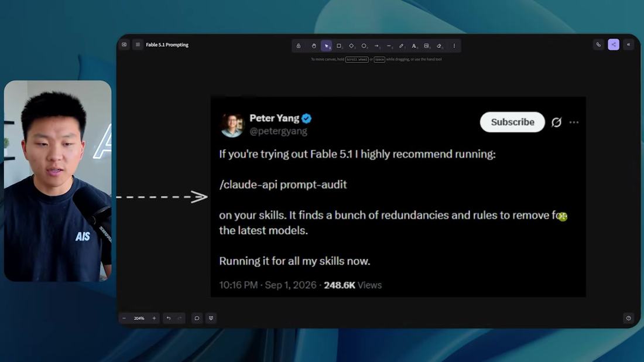
Task: Select the Pencil freedraw tool
Action: click(x=401, y=46)
